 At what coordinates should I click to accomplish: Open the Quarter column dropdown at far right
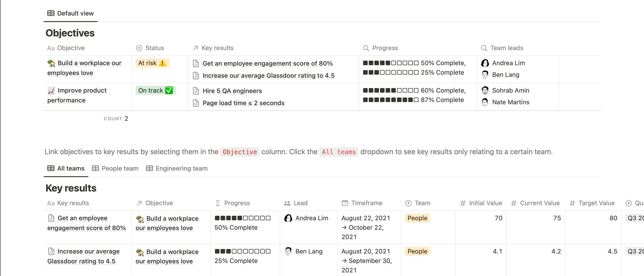629,203
